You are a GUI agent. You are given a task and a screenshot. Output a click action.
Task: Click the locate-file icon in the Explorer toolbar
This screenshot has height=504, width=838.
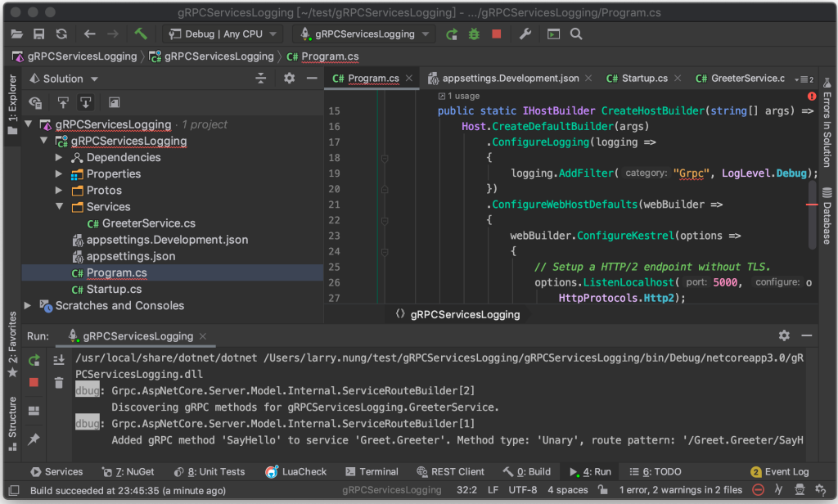36,102
